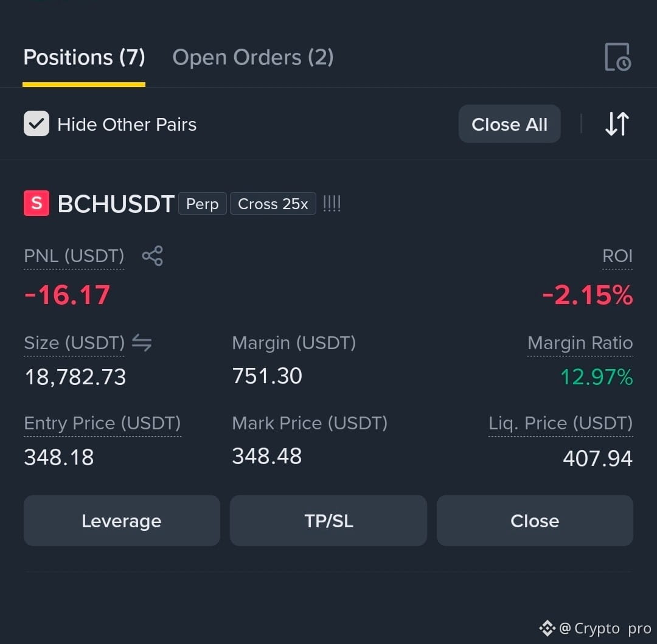657x644 pixels.
Task: Open the Leverage adjustment button
Action: click(x=122, y=521)
